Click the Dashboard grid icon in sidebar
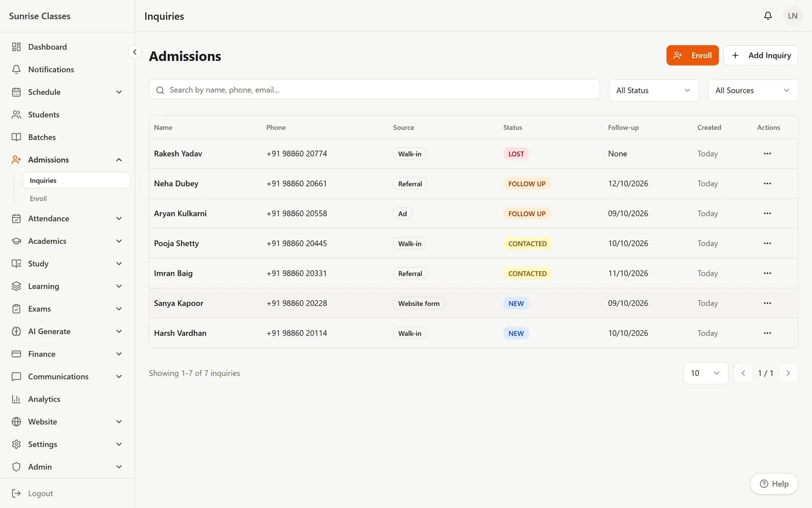This screenshot has width=812, height=508. pyautogui.click(x=16, y=47)
